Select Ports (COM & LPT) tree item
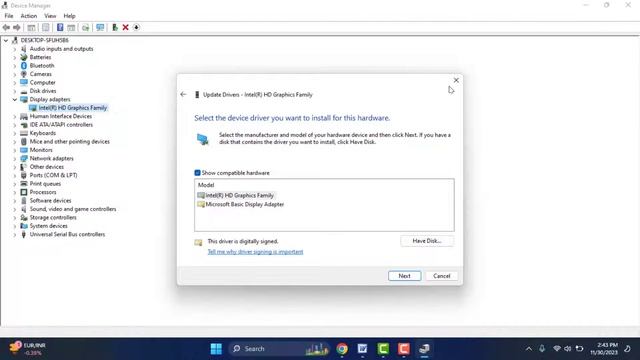Image resolution: width=640 pixels, height=360 pixels. [53, 175]
